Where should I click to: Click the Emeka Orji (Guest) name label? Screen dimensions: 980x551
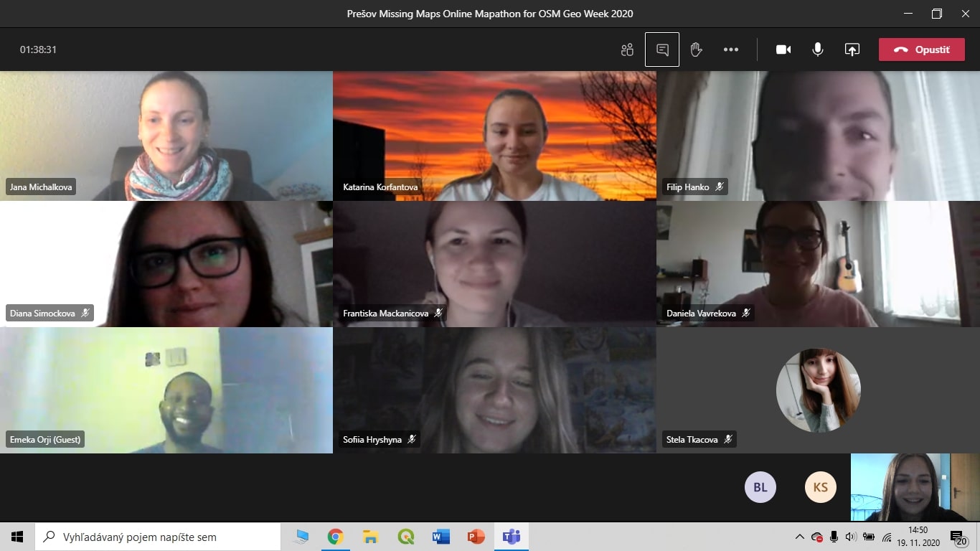pyautogui.click(x=45, y=440)
